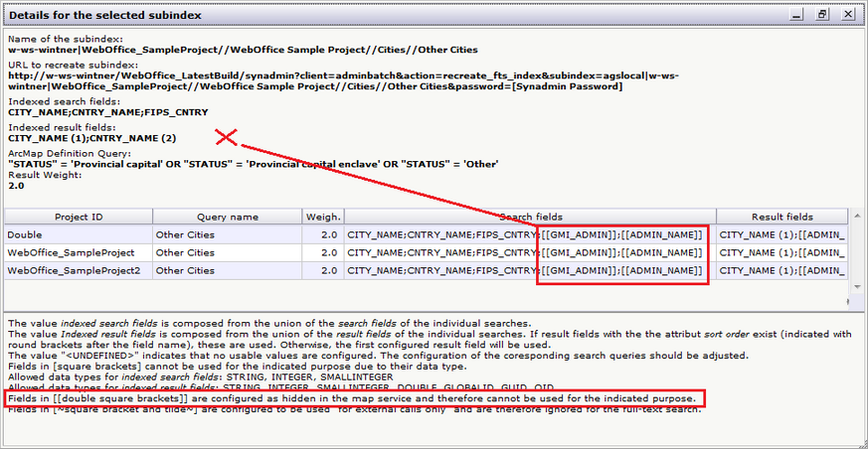Click the result fields cell of WebOffice_SampleProject2 row

782,270
